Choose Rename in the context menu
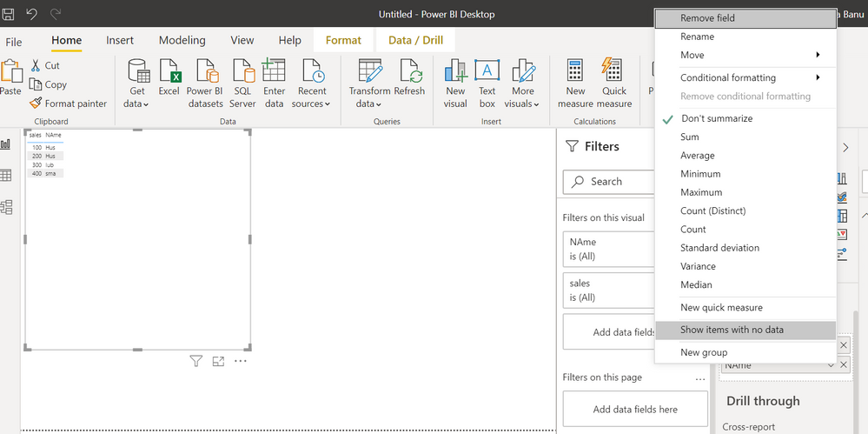Screen dimensions: 868x434 [745, 37]
